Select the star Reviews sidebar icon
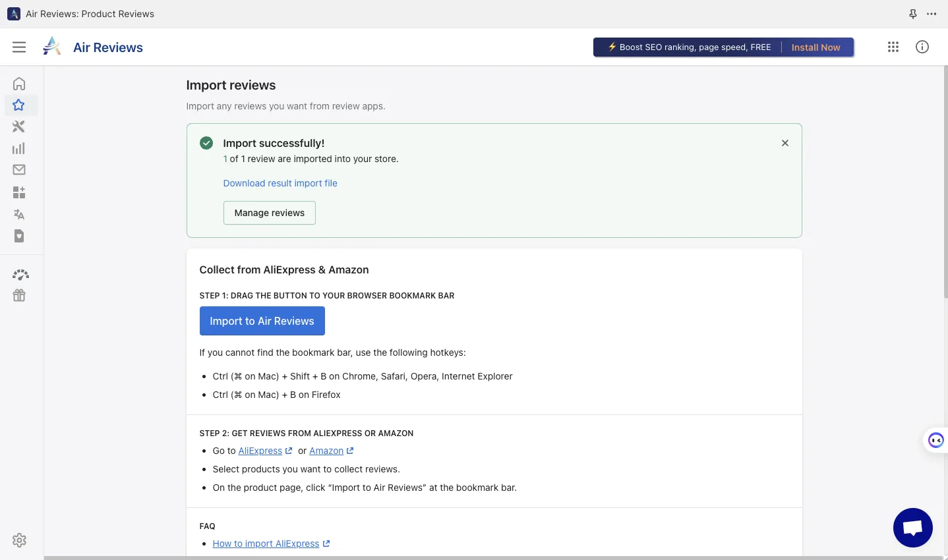948x560 pixels. point(19,105)
